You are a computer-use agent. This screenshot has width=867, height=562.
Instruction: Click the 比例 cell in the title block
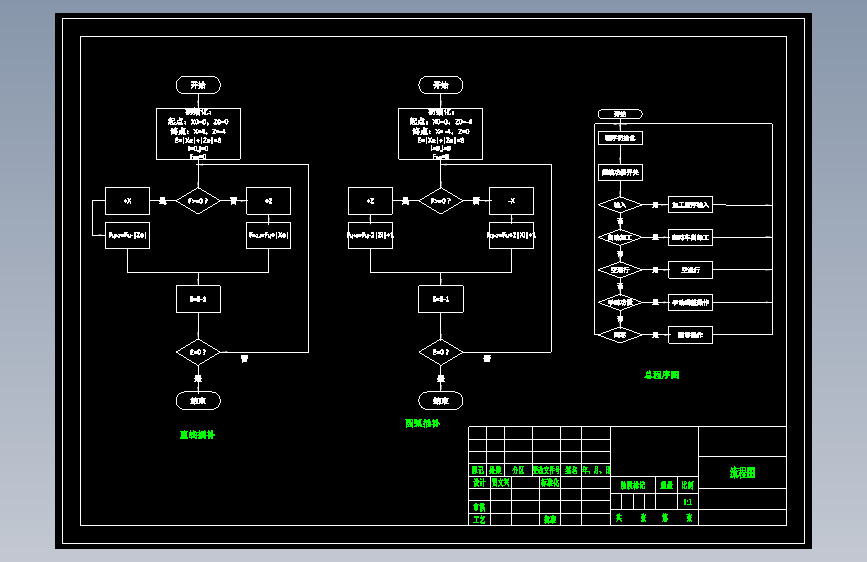pos(688,485)
